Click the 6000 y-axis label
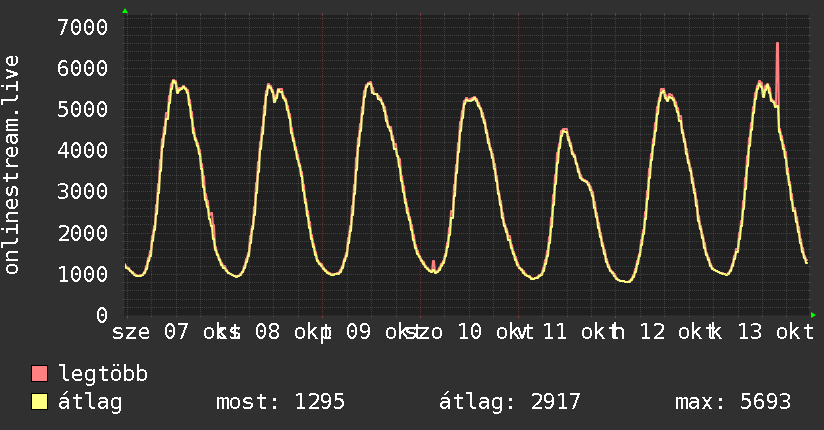The height and width of the screenshot is (430, 824). 83,68
